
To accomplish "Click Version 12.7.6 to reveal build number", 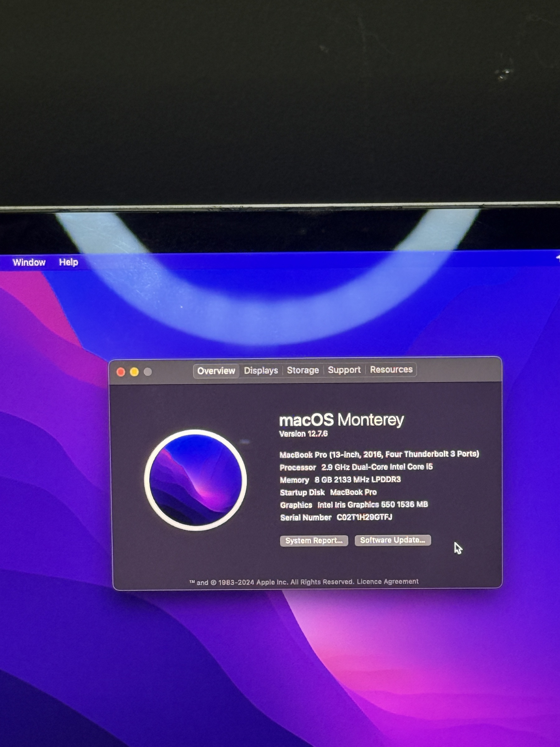I will pyautogui.click(x=303, y=434).
